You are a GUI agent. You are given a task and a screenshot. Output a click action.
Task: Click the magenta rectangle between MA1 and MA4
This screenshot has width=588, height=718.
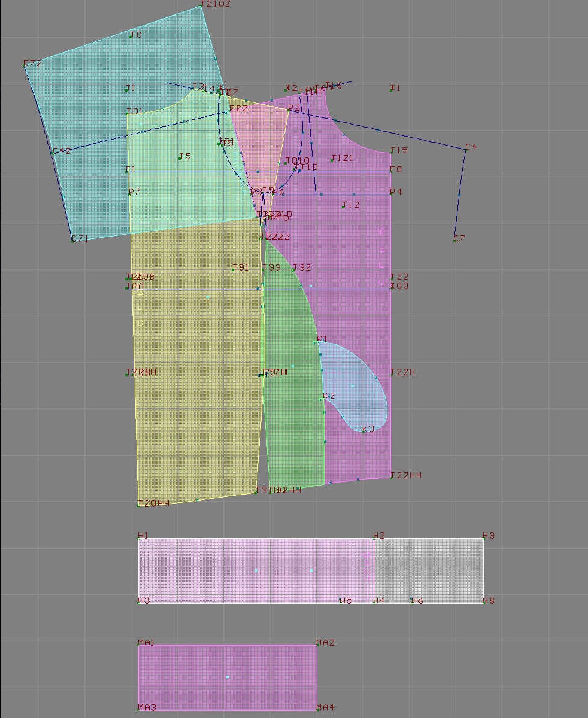228,677
